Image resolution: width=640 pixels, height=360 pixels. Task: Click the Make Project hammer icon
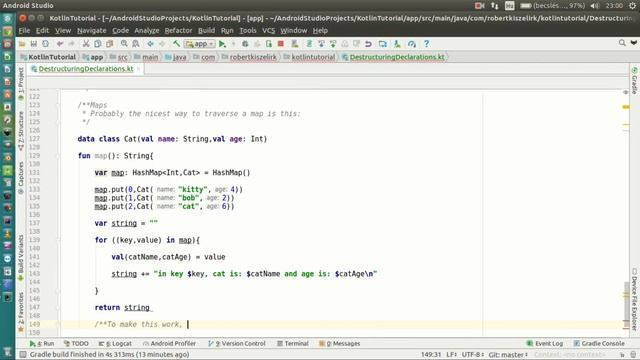[x=176, y=44]
